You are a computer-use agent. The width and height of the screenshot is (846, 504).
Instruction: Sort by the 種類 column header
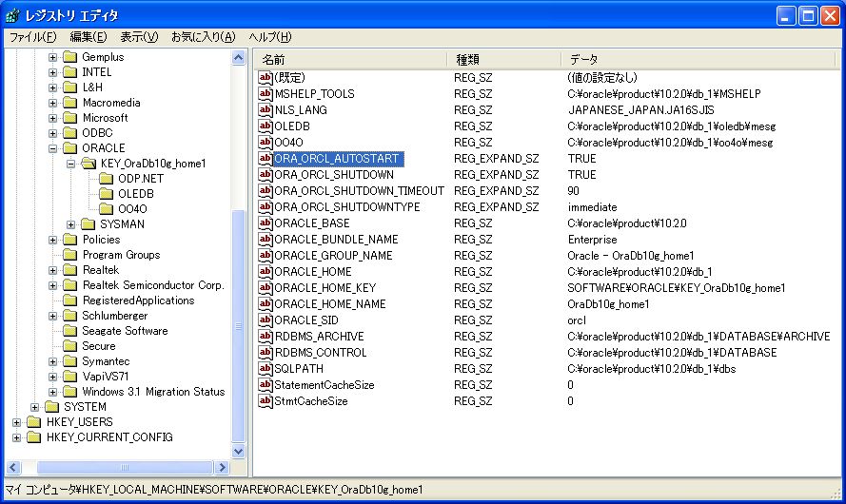tap(504, 59)
